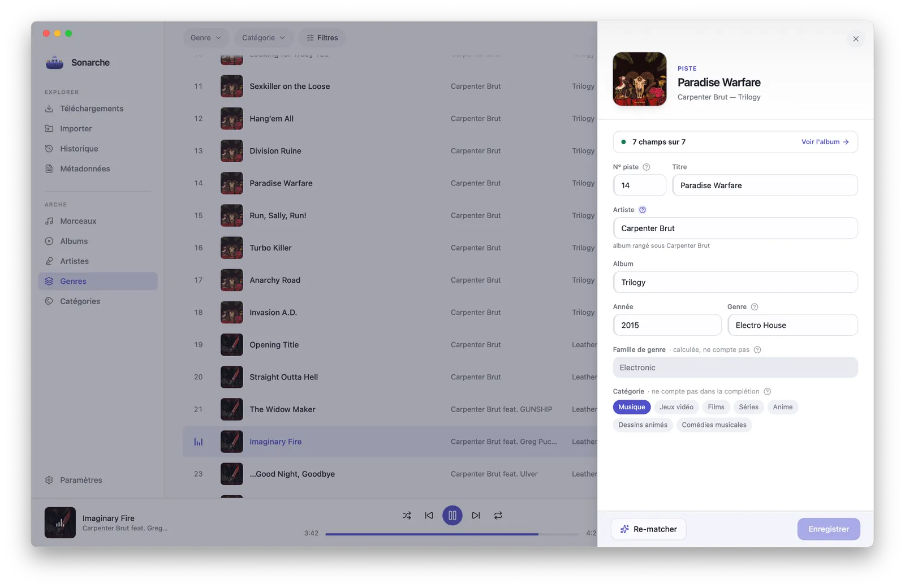Click the Re-matcher button
905x588 pixels.
[649, 530]
